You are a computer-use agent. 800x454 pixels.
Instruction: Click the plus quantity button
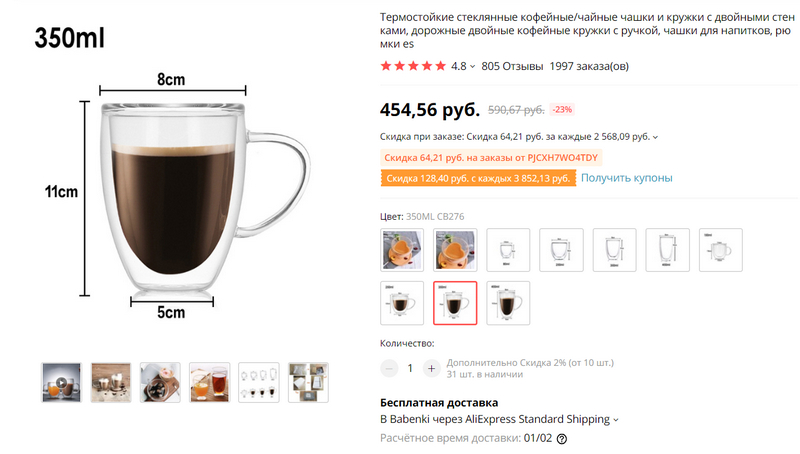tap(431, 368)
